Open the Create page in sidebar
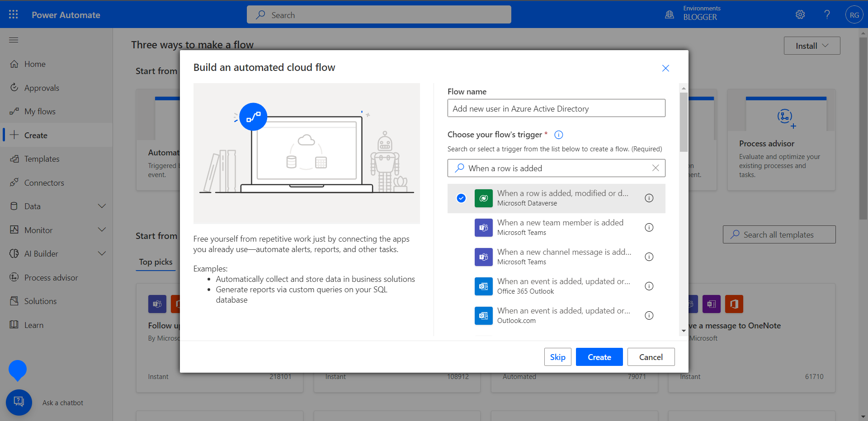 point(57,135)
